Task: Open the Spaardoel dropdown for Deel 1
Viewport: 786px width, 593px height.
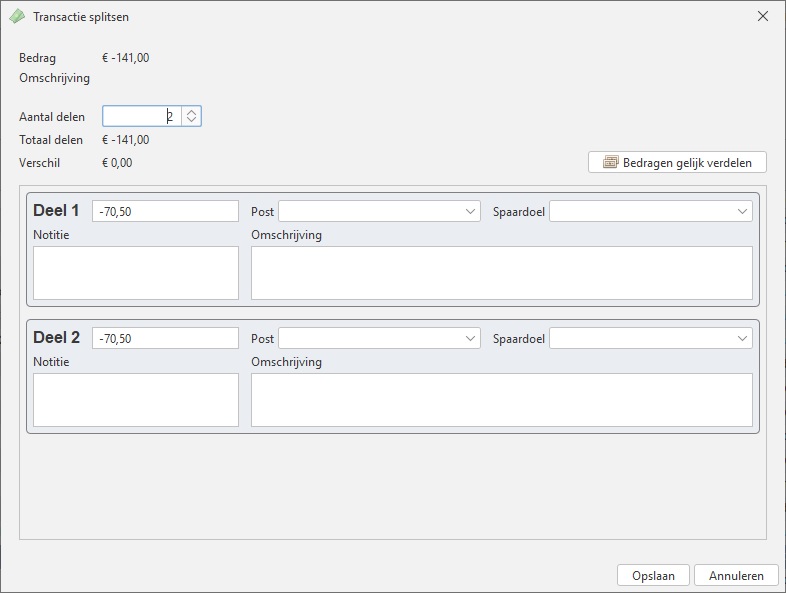Action: [x=742, y=212]
